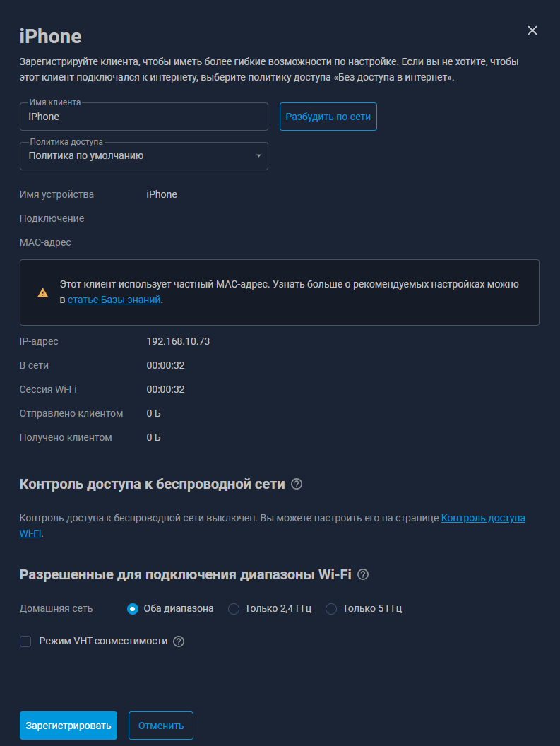Select the Только 5 ГГц option
This screenshot has height=746, width=560.
[331, 609]
